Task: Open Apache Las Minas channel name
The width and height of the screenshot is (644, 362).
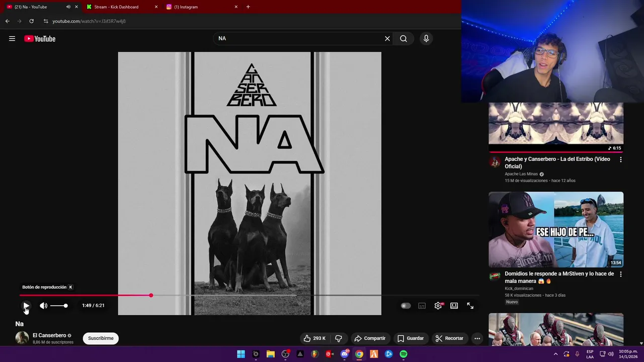Action: coord(521,174)
